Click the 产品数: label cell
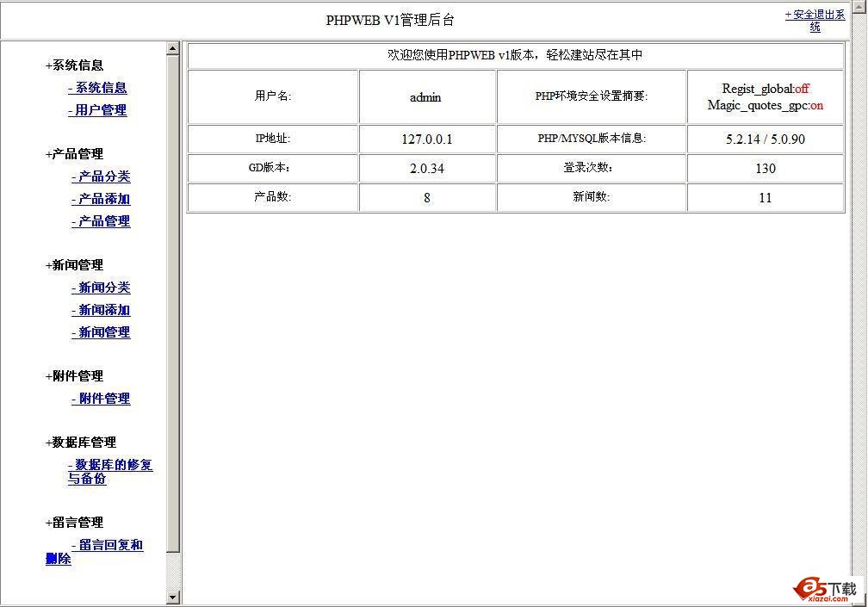This screenshot has height=607, width=868. (273, 197)
